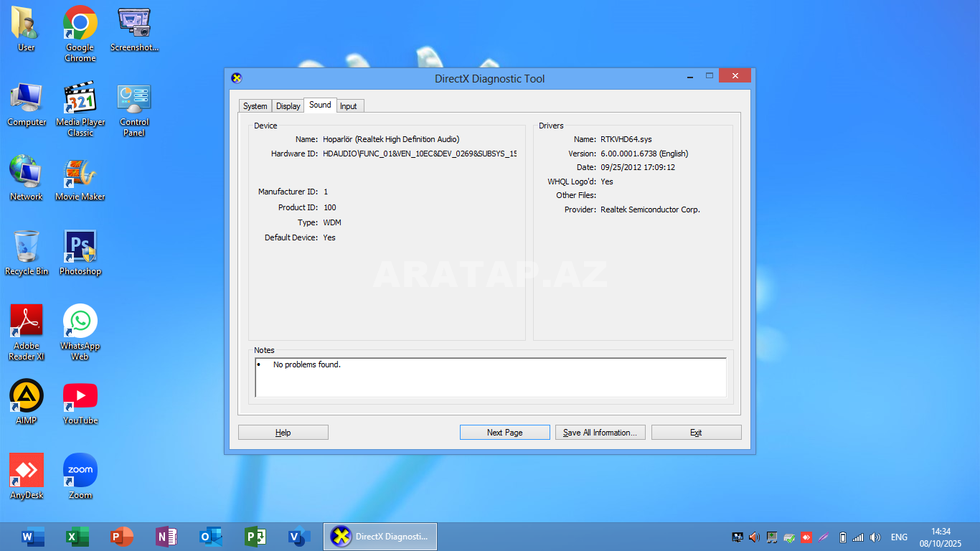Switch to the Display tab

288,106
